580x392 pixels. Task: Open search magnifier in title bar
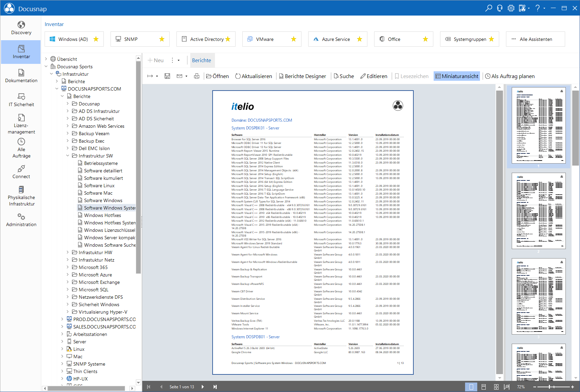(488, 8)
